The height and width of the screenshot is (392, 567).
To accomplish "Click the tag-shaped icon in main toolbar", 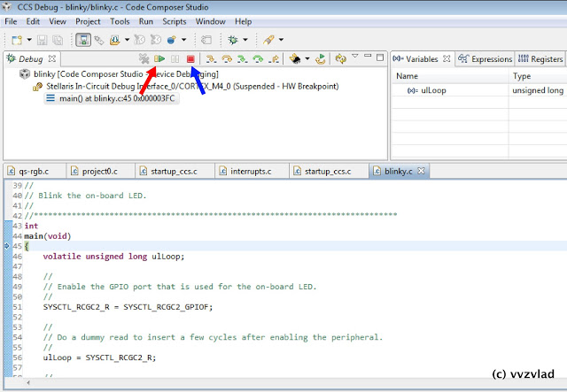I will coord(98,40).
